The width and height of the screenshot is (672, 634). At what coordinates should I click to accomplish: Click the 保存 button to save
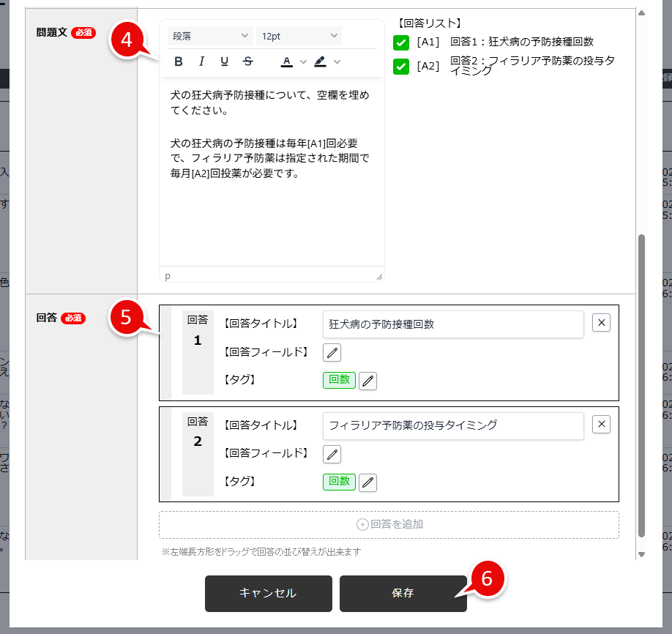(402, 594)
